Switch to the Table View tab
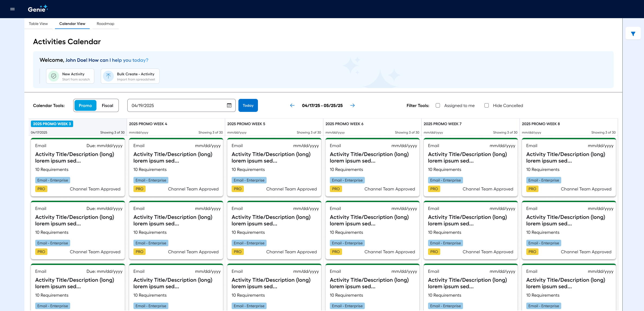The image size is (644, 311). (38, 24)
